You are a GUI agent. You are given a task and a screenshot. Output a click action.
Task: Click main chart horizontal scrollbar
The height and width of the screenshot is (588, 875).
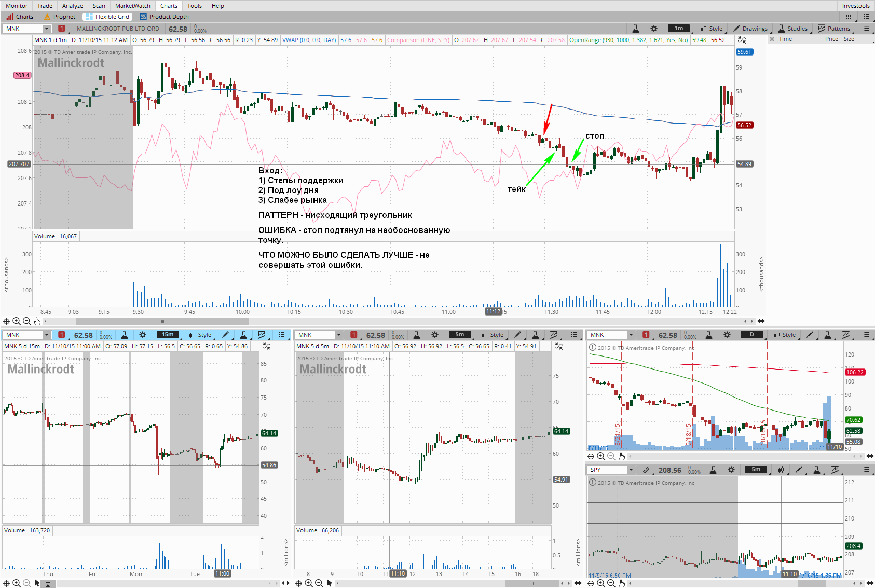point(162,321)
